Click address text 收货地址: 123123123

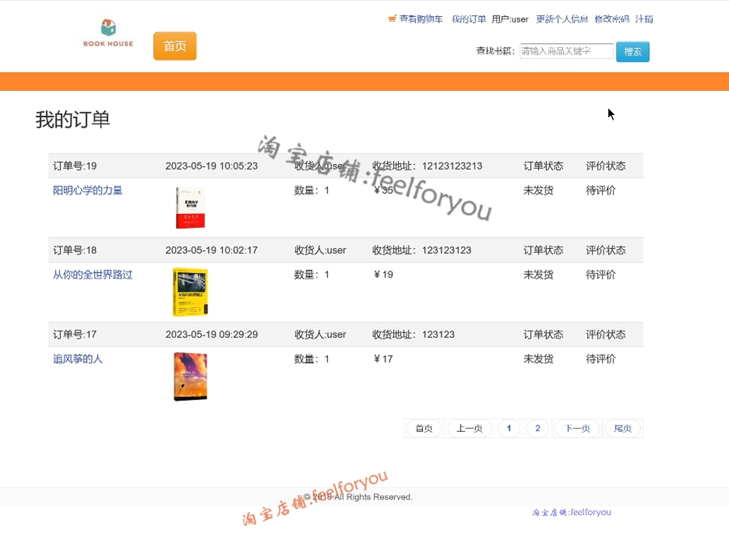pyautogui.click(x=422, y=250)
